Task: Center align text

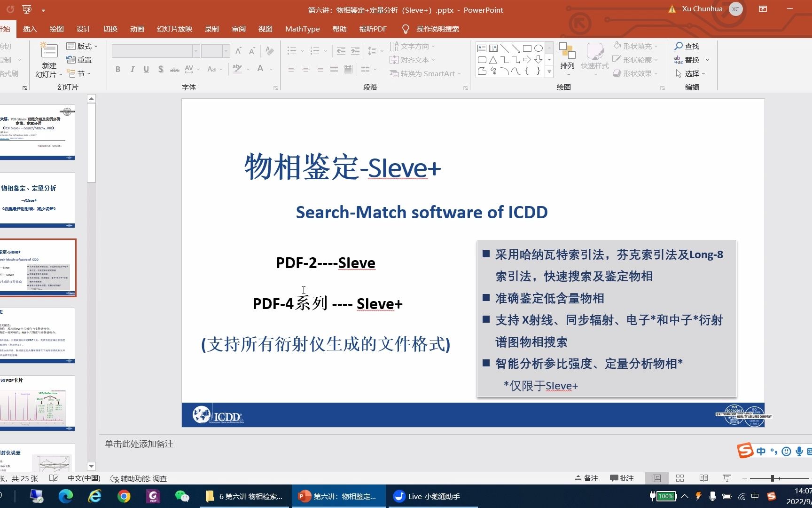Action: (x=305, y=69)
